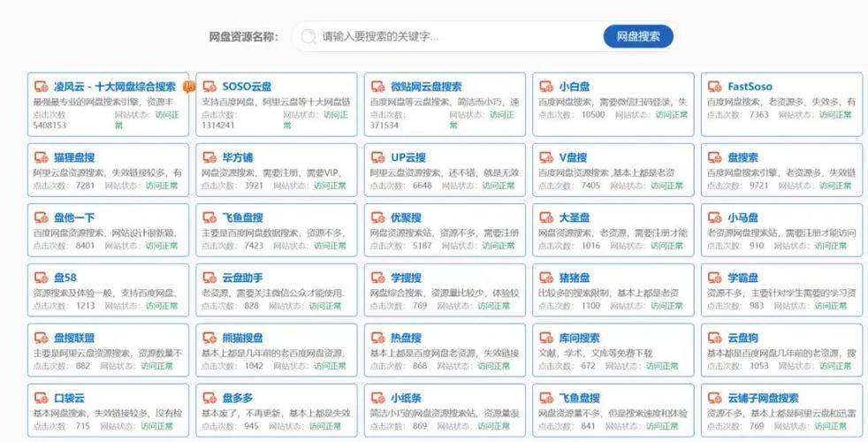Open the 微贴网云盘搜索 link

coord(426,87)
